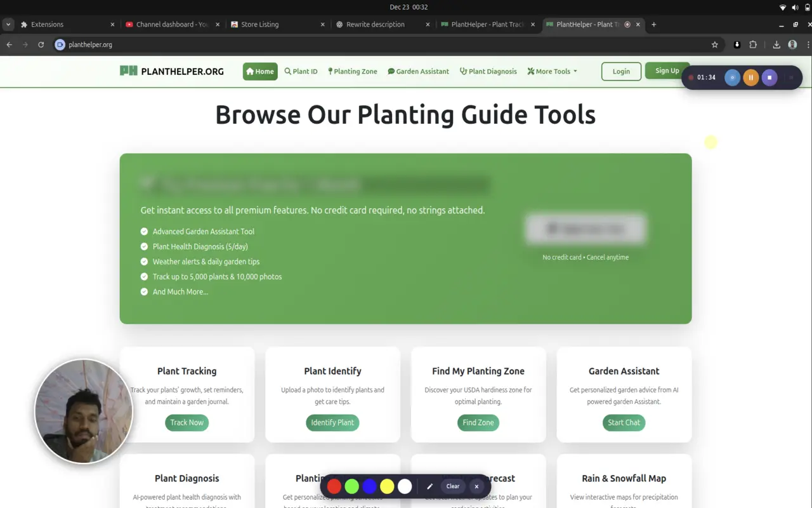The image size is (812, 508).
Task: Open the browser three-dot menu
Action: pyautogui.click(x=808, y=44)
